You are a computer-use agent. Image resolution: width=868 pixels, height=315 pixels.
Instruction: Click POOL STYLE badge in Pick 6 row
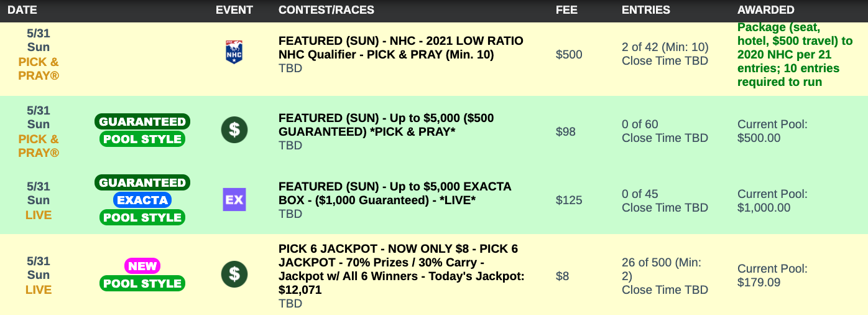coord(142,283)
